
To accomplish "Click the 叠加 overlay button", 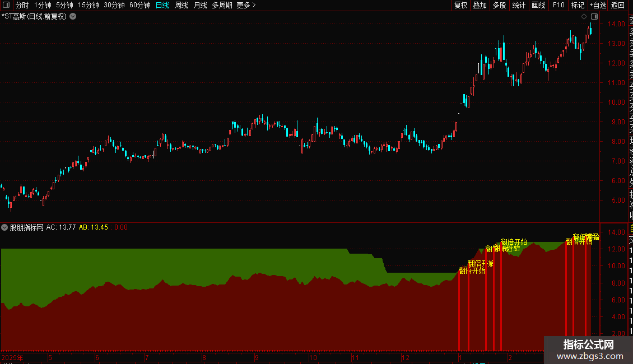I will tap(480, 5).
